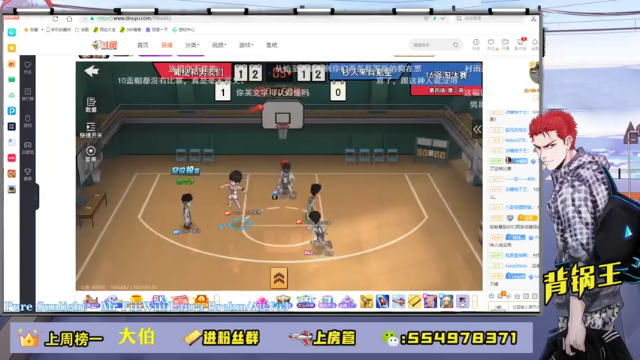Expand the dark sidebar with its arrow handle
The height and width of the screenshot is (360, 640).
point(36,197)
